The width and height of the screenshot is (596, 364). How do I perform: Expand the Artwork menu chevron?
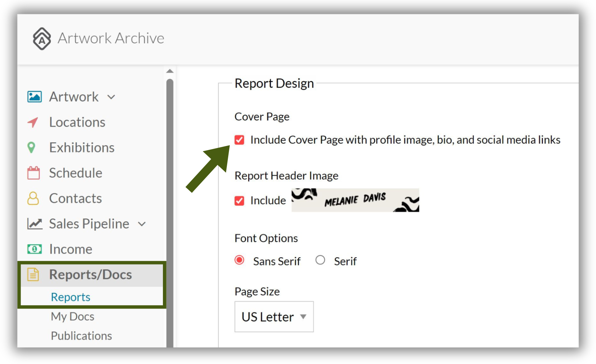(111, 97)
